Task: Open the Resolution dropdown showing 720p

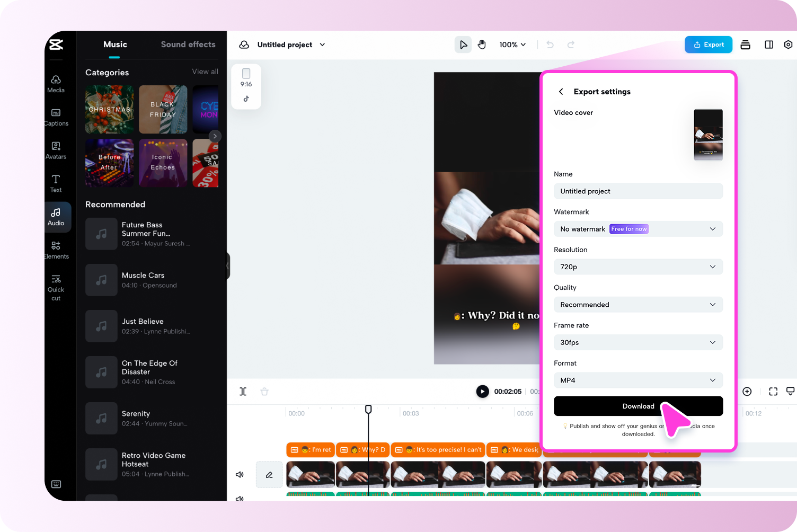Action: [x=638, y=267]
